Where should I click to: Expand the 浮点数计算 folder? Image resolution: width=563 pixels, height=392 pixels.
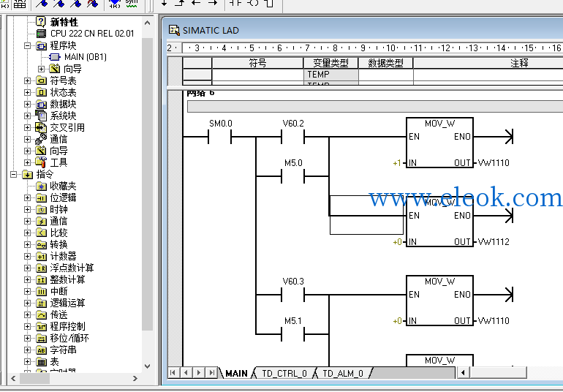(x=27, y=268)
